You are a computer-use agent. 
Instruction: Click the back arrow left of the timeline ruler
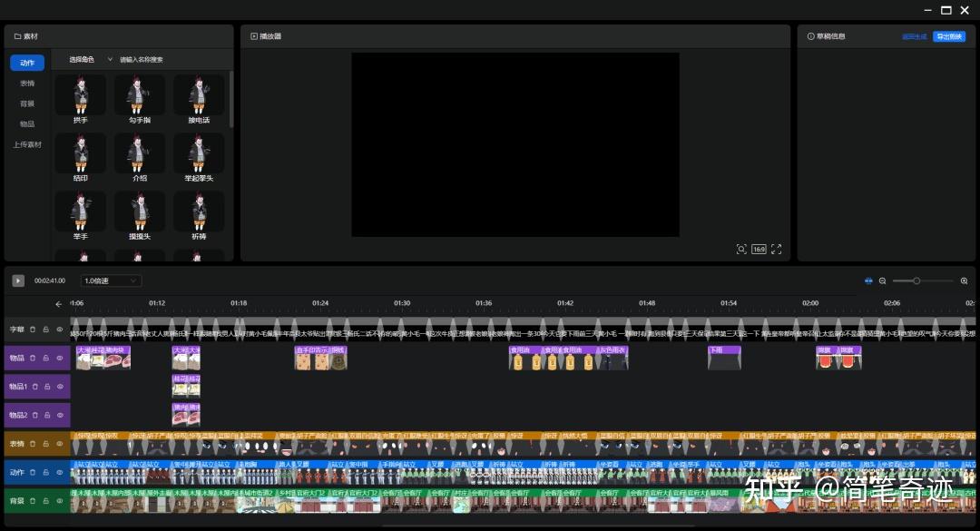59,304
